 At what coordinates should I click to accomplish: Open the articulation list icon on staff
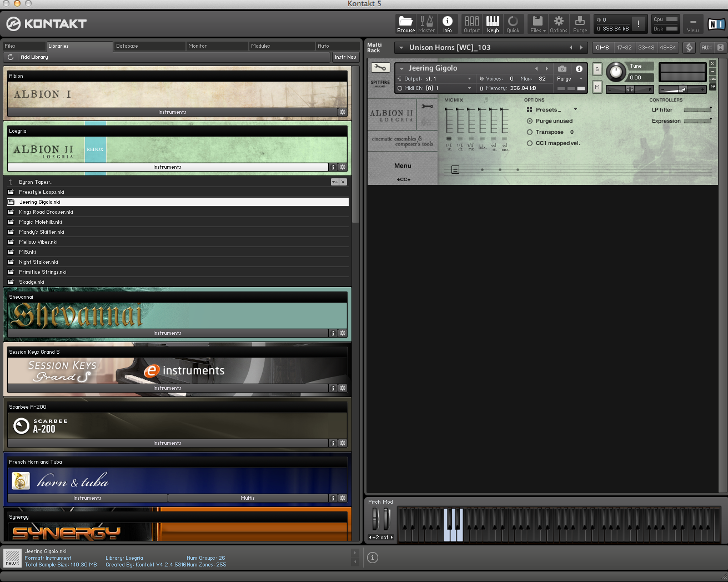point(455,170)
